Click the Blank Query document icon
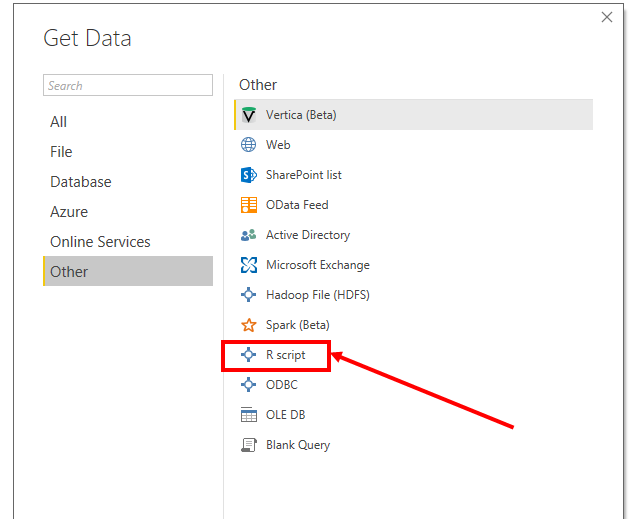The width and height of the screenshot is (637, 519). tap(249, 445)
